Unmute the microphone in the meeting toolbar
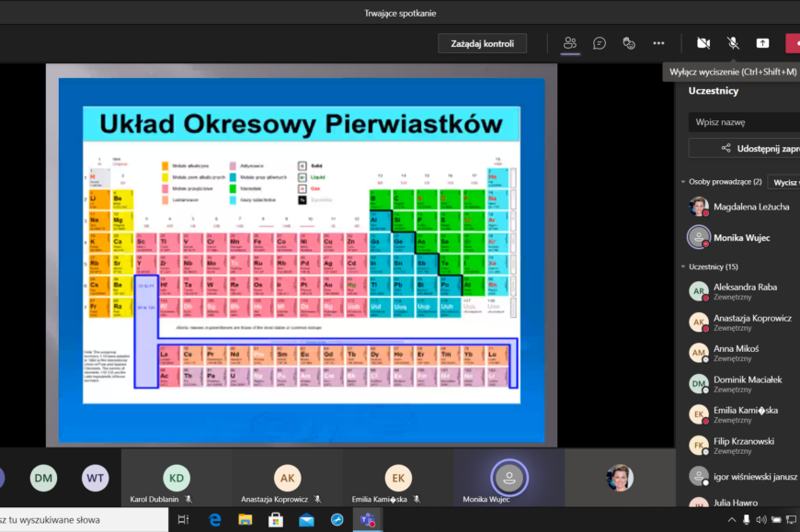The image size is (800, 532). click(x=733, y=43)
